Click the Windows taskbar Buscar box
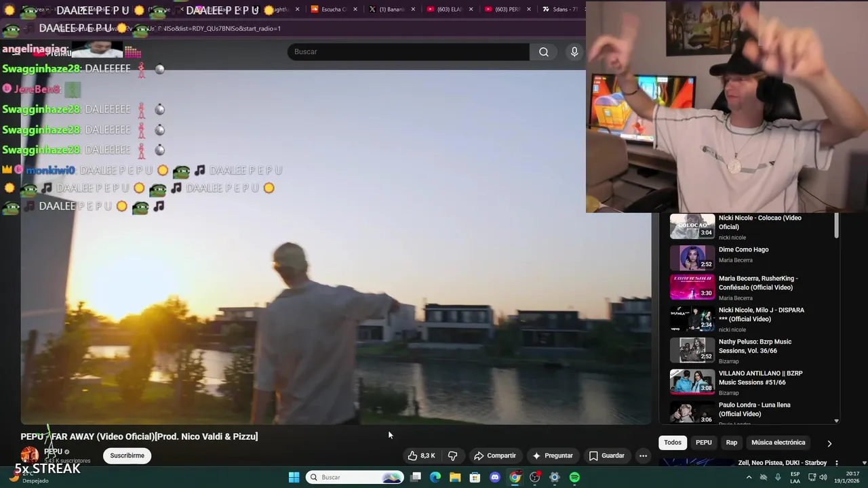Viewport: 868px width, 488px height. click(x=355, y=477)
